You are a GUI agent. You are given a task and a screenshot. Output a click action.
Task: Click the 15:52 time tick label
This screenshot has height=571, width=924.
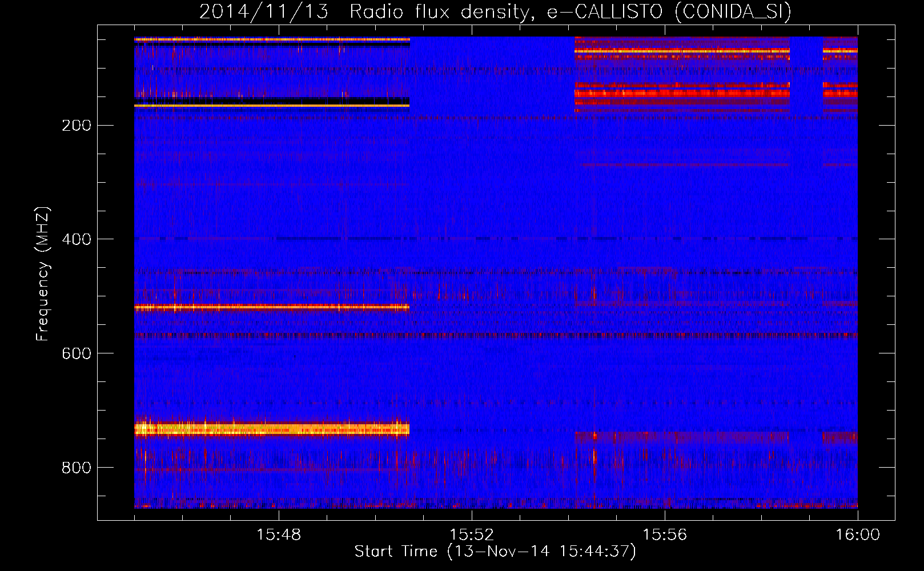(472, 535)
